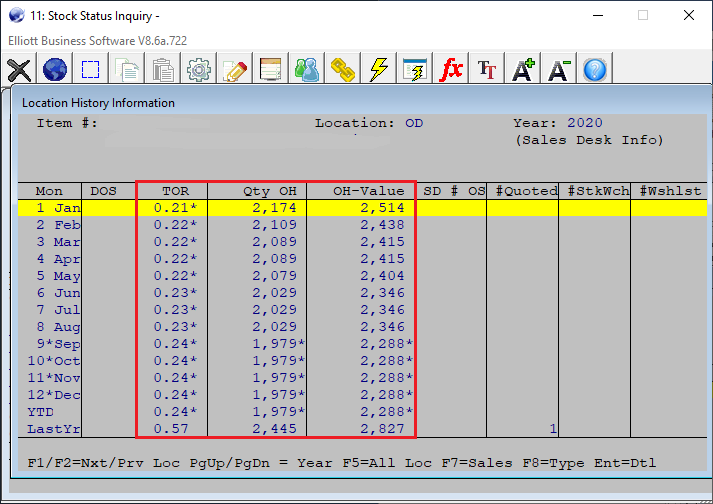Select the 6 Jun month row
Viewport: 713px width, 504px height.
362,293
